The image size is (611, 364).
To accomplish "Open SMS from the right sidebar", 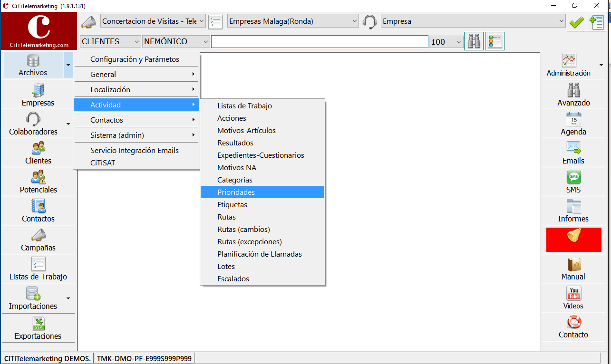I will [573, 182].
